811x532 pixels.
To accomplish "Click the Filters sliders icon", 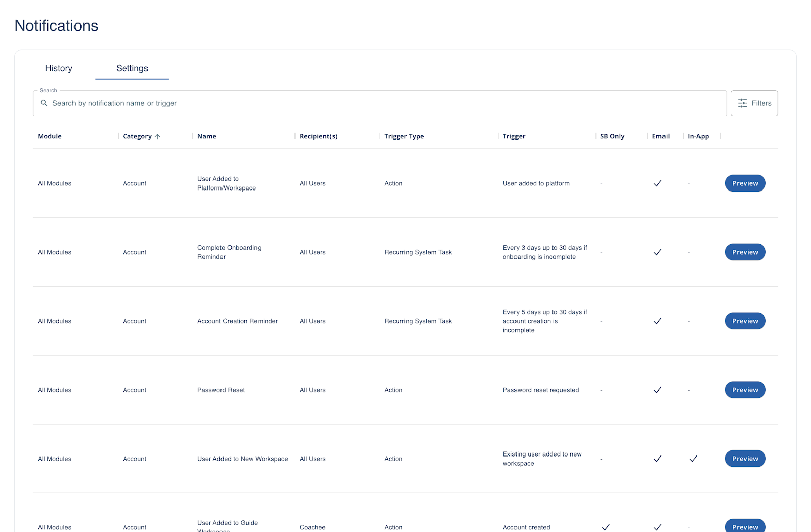I will pos(742,103).
